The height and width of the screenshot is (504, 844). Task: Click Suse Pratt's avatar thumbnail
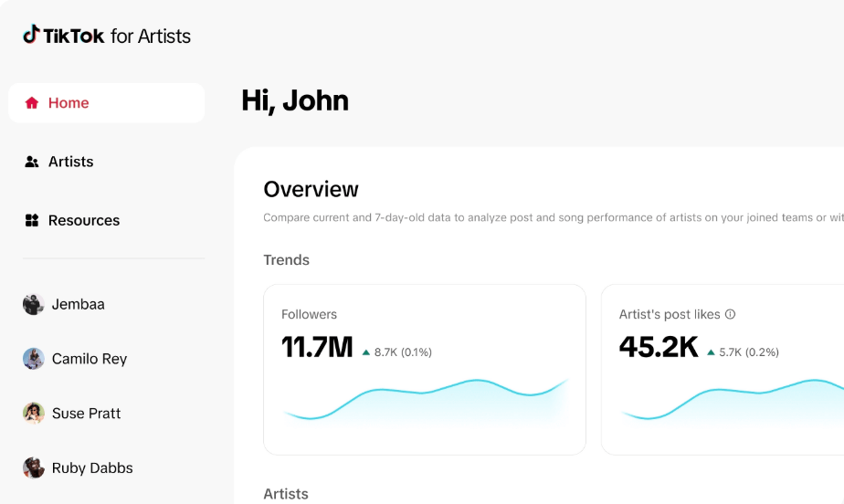coord(34,413)
